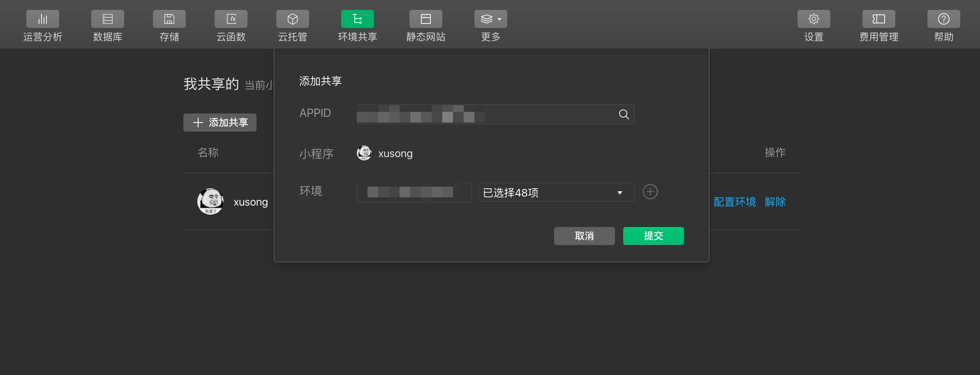Click the APPID search magnifier icon

click(624, 114)
